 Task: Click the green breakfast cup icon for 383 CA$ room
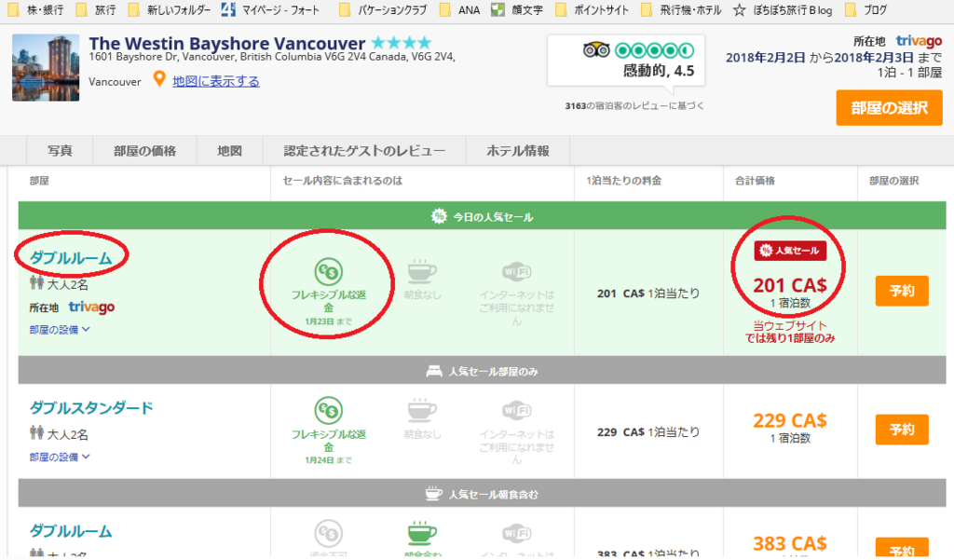tap(422, 533)
